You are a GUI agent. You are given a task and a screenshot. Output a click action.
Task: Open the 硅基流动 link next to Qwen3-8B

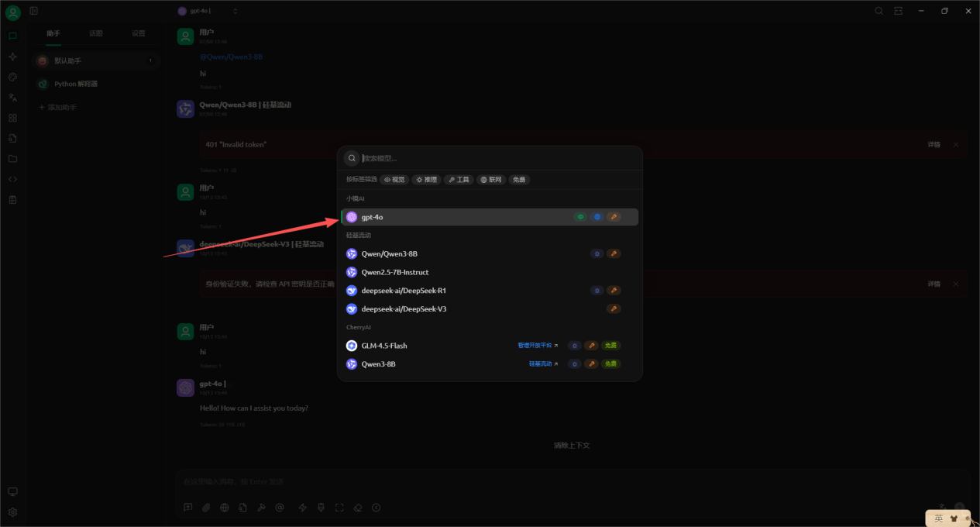[543, 364]
